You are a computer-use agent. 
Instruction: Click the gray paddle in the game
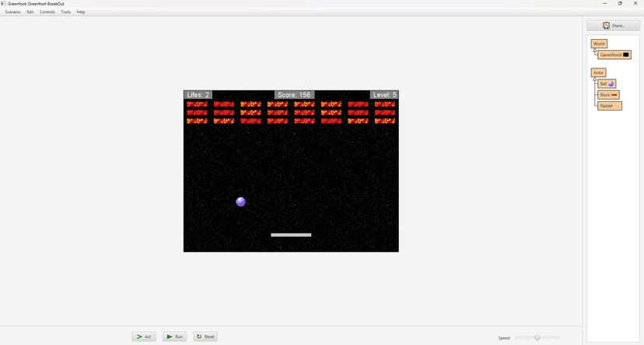click(291, 234)
